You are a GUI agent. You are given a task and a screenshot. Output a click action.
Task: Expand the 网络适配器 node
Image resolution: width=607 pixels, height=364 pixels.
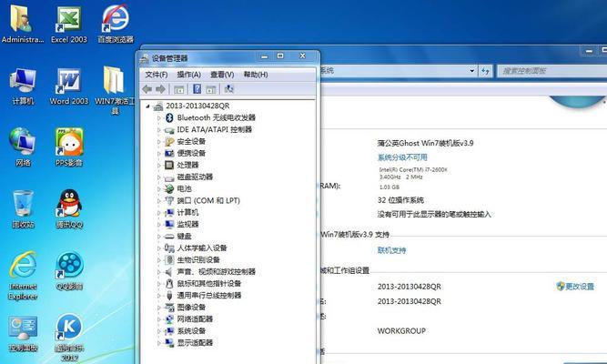[158, 319]
